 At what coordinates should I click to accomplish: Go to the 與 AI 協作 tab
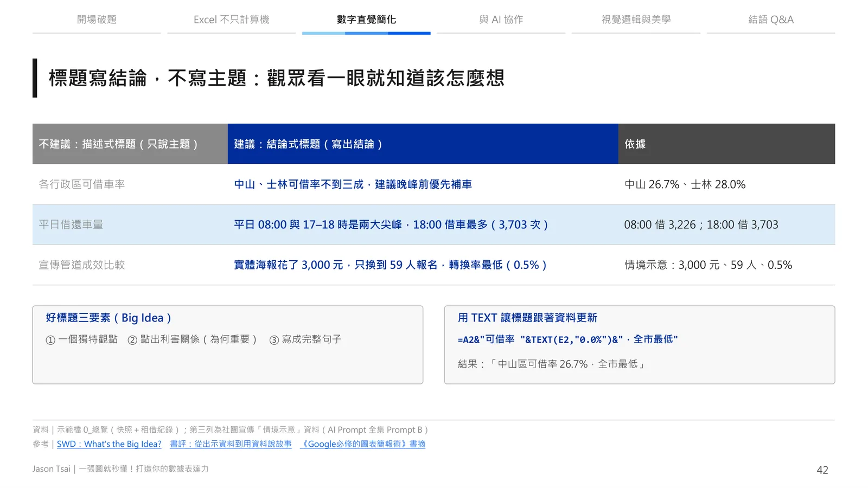point(501,20)
